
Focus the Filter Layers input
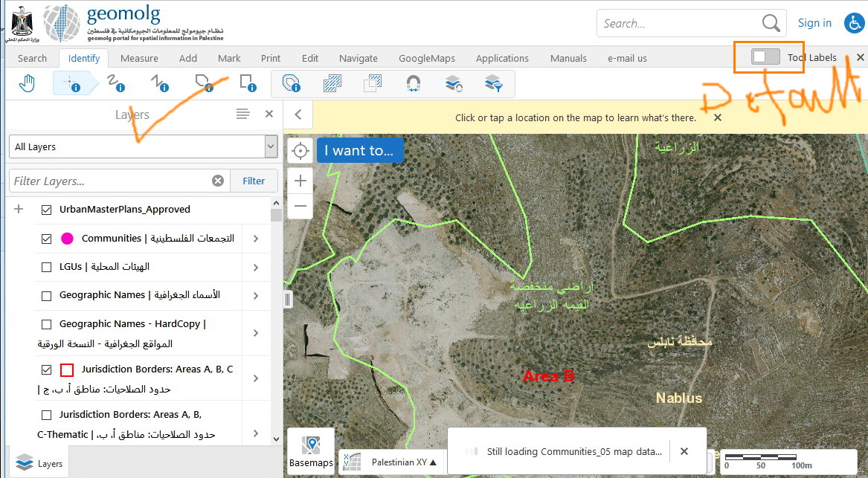pyautogui.click(x=111, y=181)
